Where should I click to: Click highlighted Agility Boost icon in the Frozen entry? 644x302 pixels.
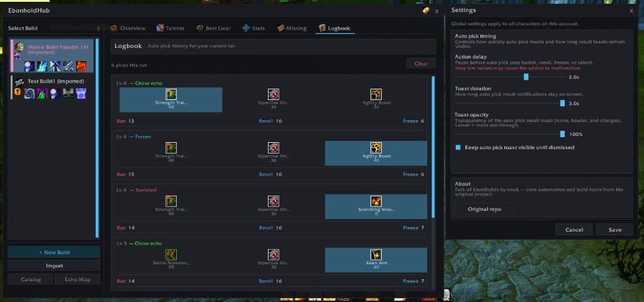[x=376, y=147]
